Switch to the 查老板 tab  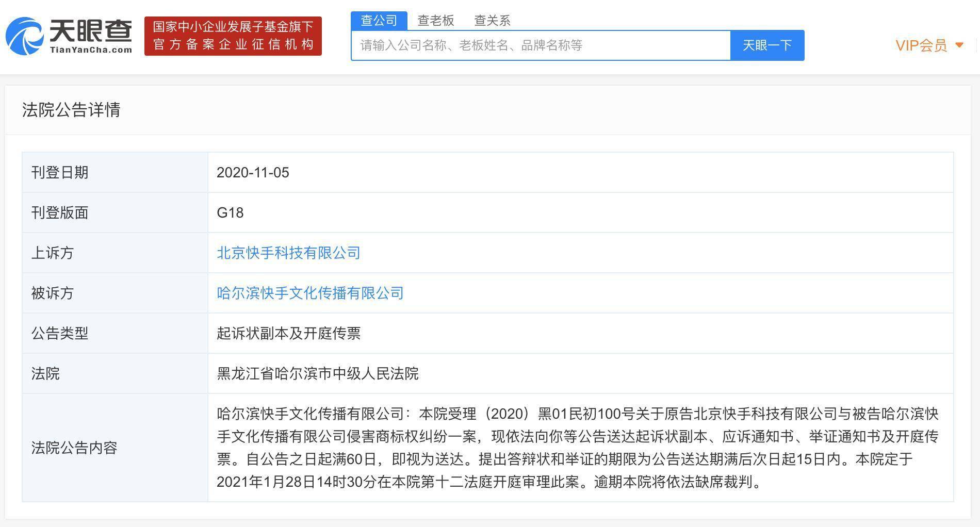coord(435,21)
